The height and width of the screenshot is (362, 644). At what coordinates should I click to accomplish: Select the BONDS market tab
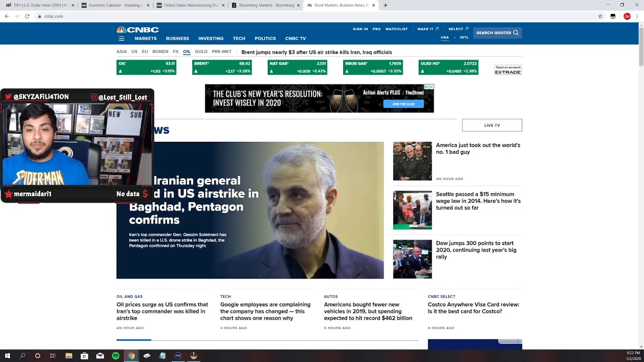point(160,52)
